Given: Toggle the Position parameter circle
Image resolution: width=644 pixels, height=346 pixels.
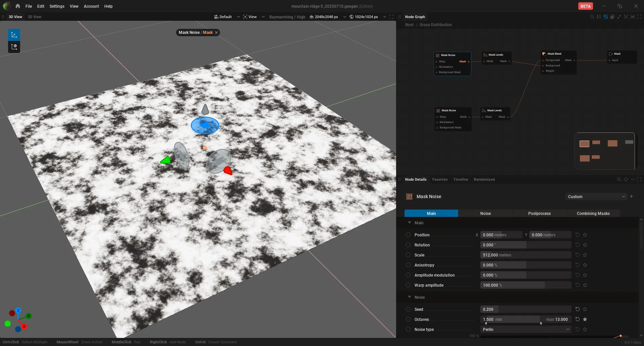Looking at the screenshot, I should pyautogui.click(x=408, y=235).
